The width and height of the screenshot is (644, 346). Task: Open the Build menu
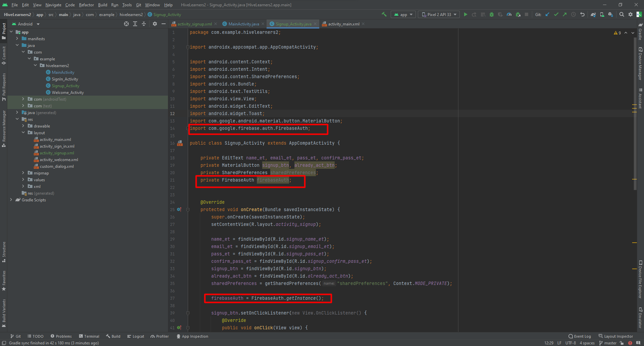click(x=103, y=5)
